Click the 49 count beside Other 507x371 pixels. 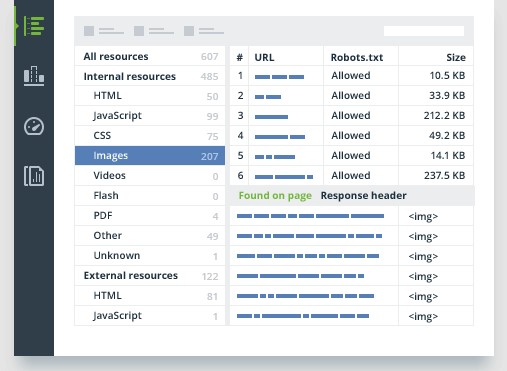click(212, 236)
